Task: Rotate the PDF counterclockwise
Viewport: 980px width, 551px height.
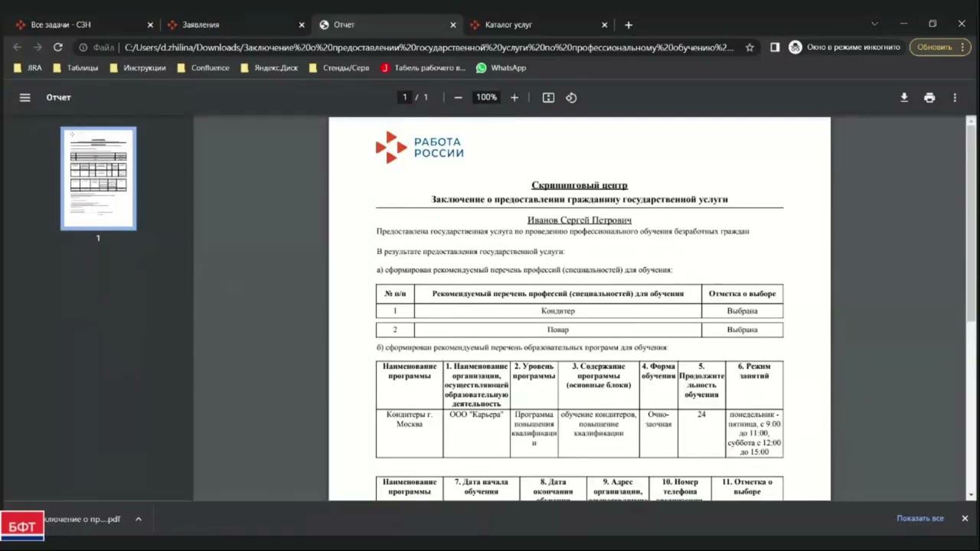Action: point(571,97)
